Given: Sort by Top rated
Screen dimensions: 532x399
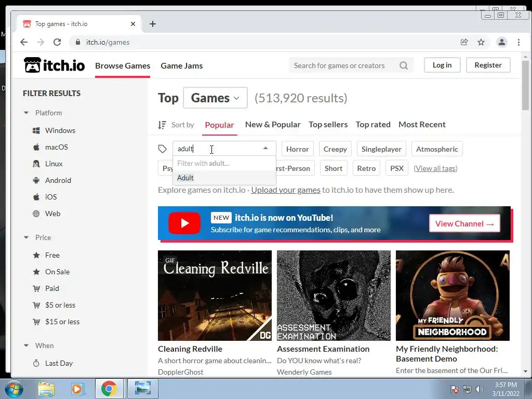Looking at the screenshot, I should 373,125.
